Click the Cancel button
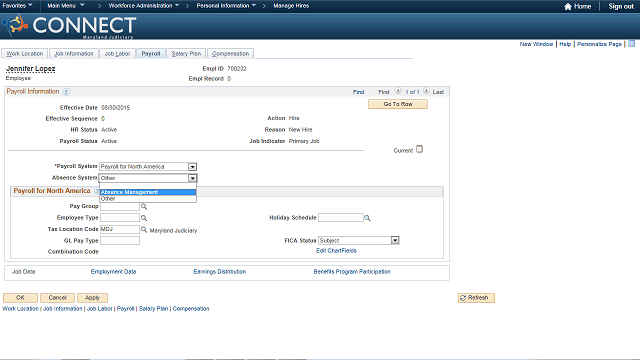Image resolution: width=640 pixels, height=360 pixels. [x=57, y=298]
